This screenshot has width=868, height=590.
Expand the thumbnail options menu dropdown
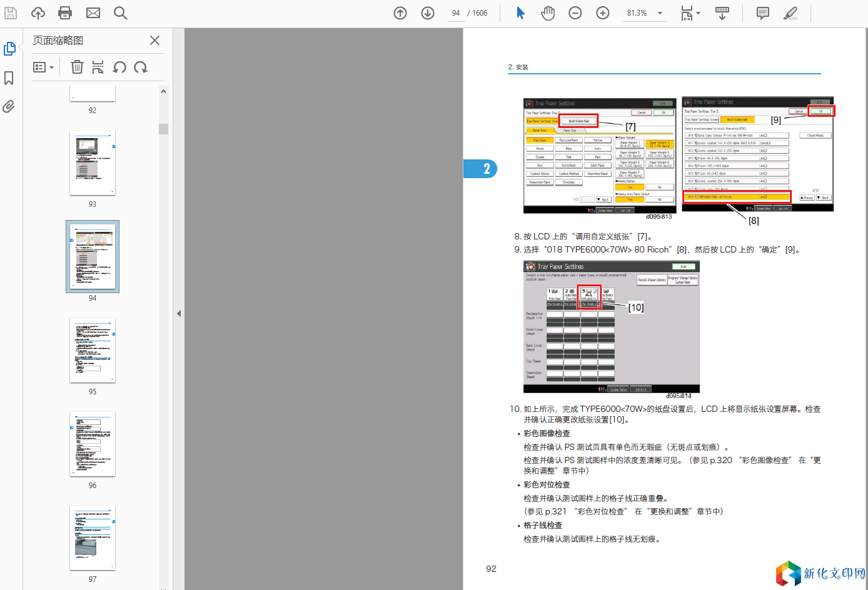coord(43,67)
